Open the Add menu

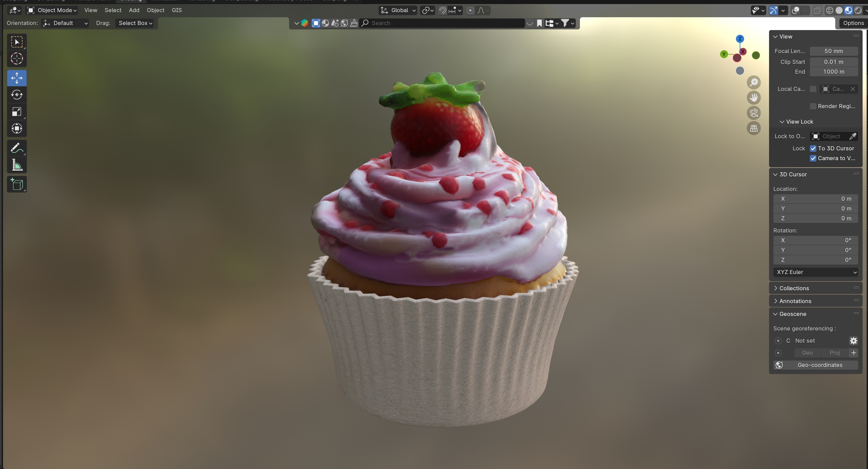coord(134,10)
